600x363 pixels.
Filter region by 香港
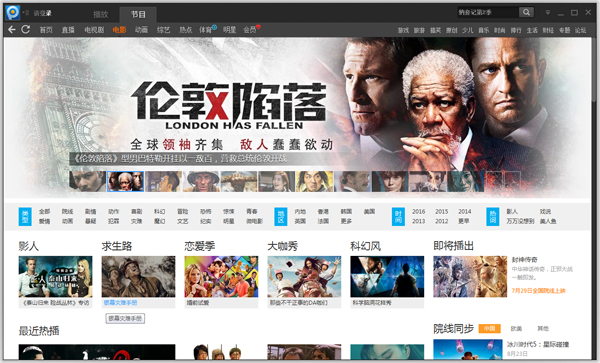click(x=323, y=212)
